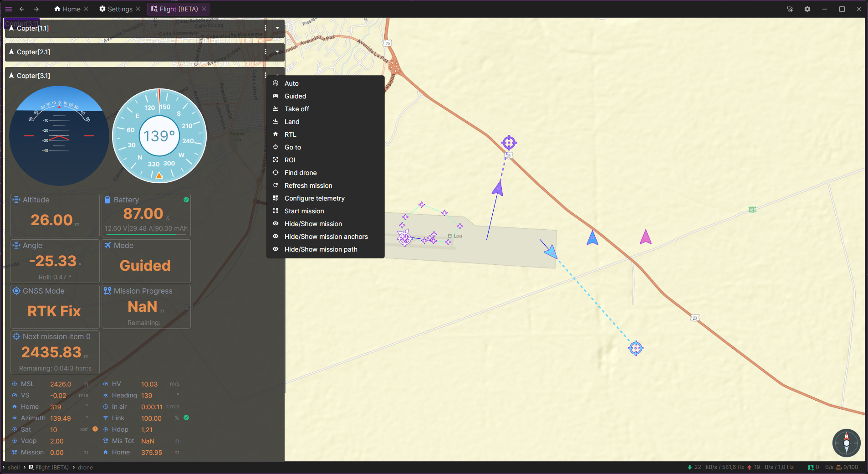Viewport: 868px width, 474px height.
Task: Open the hamburger menu icon
Action: 8,9
